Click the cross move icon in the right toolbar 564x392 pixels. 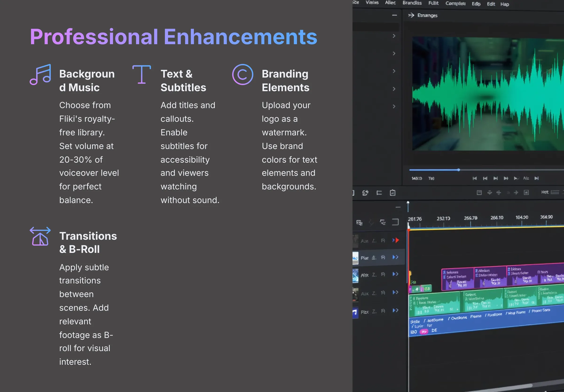click(x=499, y=192)
